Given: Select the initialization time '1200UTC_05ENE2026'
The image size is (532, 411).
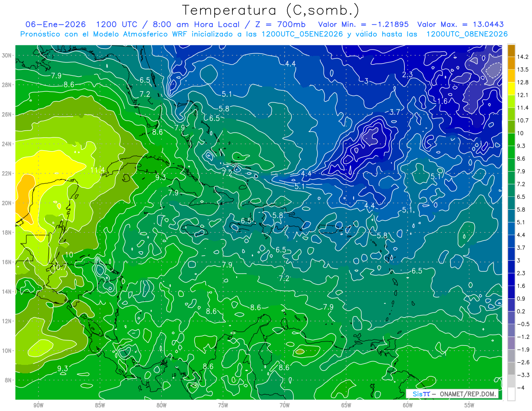Looking at the screenshot, I should (302, 34).
